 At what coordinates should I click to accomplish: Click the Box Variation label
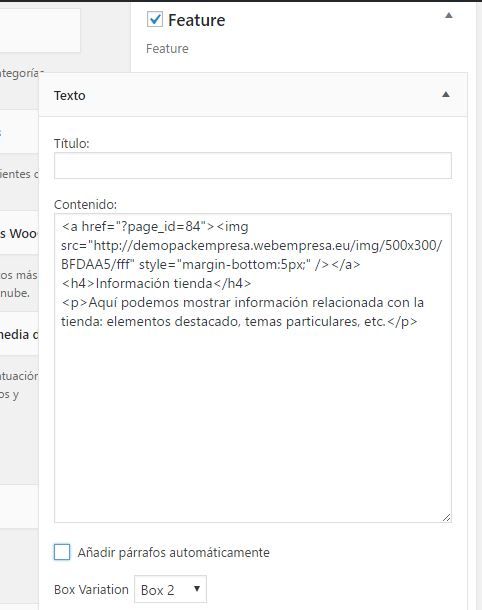tap(91, 589)
